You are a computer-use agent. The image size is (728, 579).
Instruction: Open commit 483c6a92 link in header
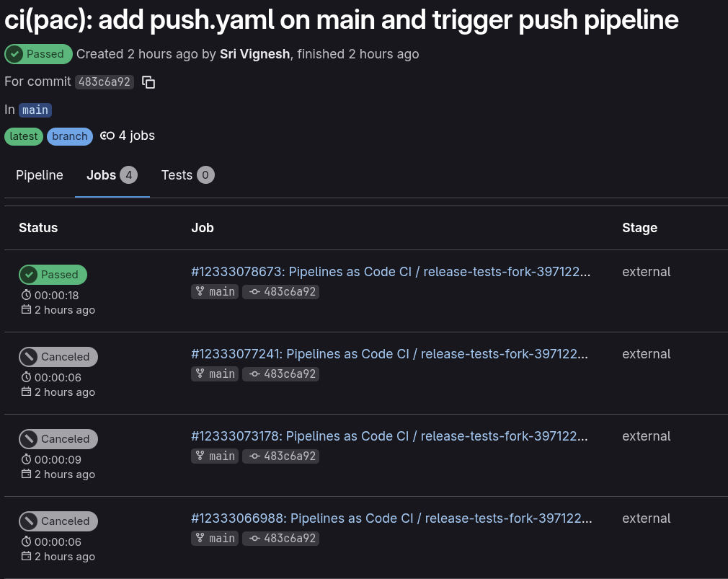coord(105,82)
